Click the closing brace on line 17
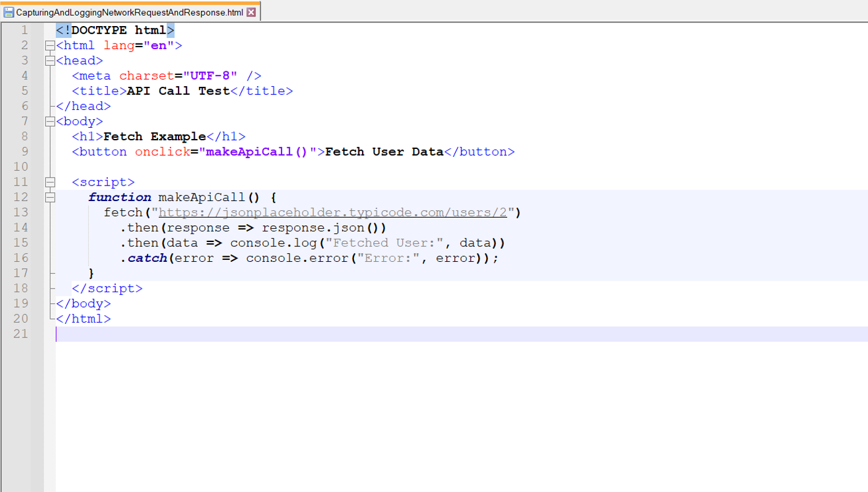The image size is (868, 492). (x=92, y=274)
